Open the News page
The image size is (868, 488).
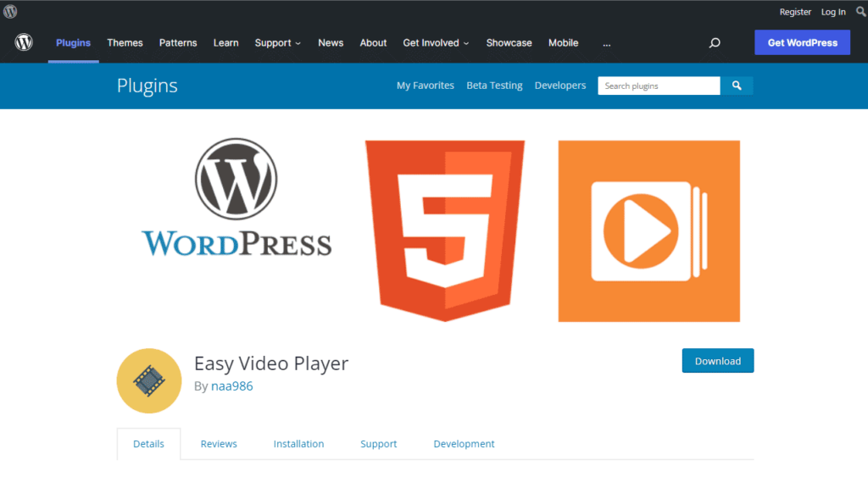coord(331,42)
